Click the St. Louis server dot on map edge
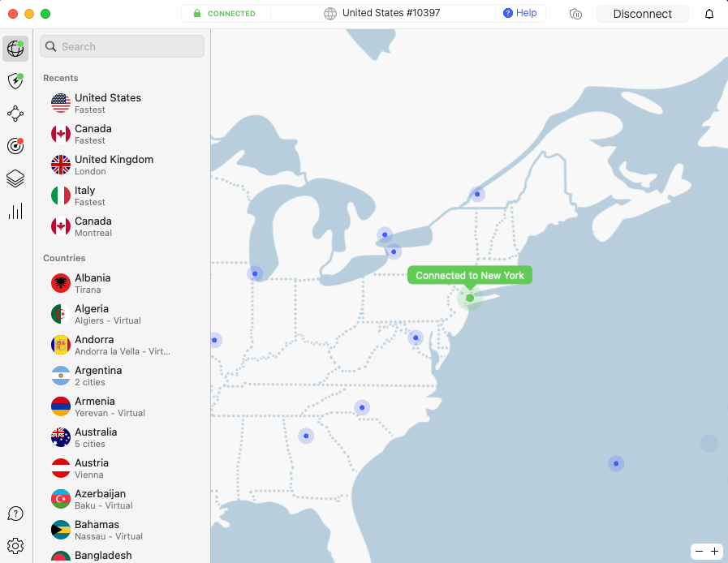Screen dimensions: 728x563 [x=215, y=340]
